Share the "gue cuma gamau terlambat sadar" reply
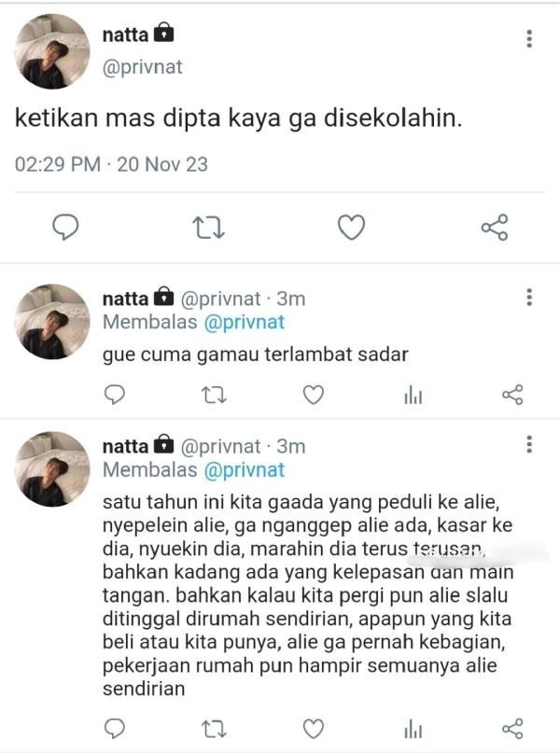This screenshot has height=753, width=560. pyautogui.click(x=512, y=395)
